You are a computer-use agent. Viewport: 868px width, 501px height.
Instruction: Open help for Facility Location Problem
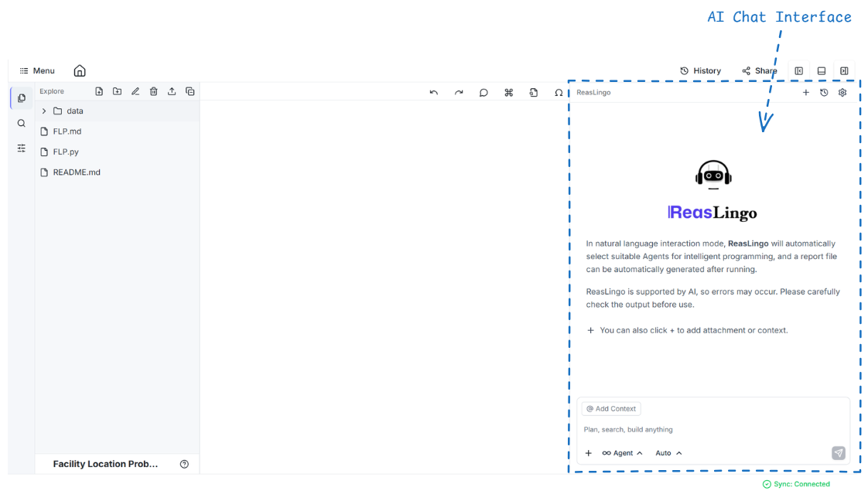point(184,464)
